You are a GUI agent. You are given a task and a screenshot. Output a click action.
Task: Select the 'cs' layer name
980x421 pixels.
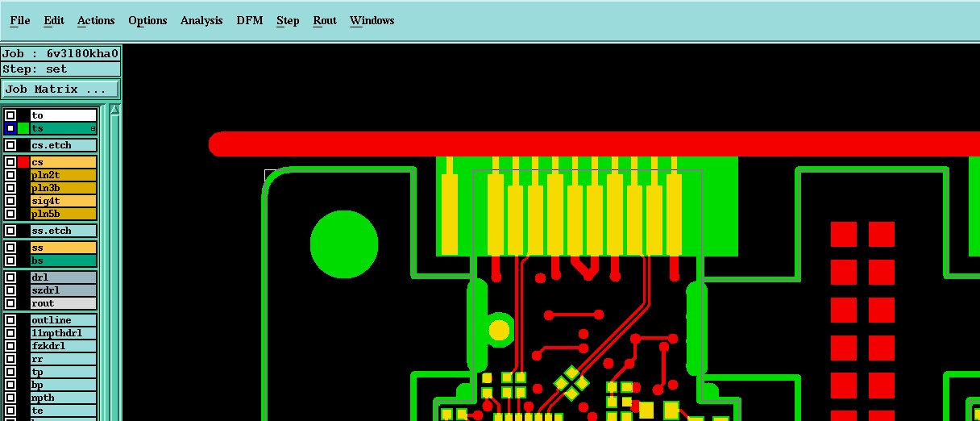click(x=64, y=162)
